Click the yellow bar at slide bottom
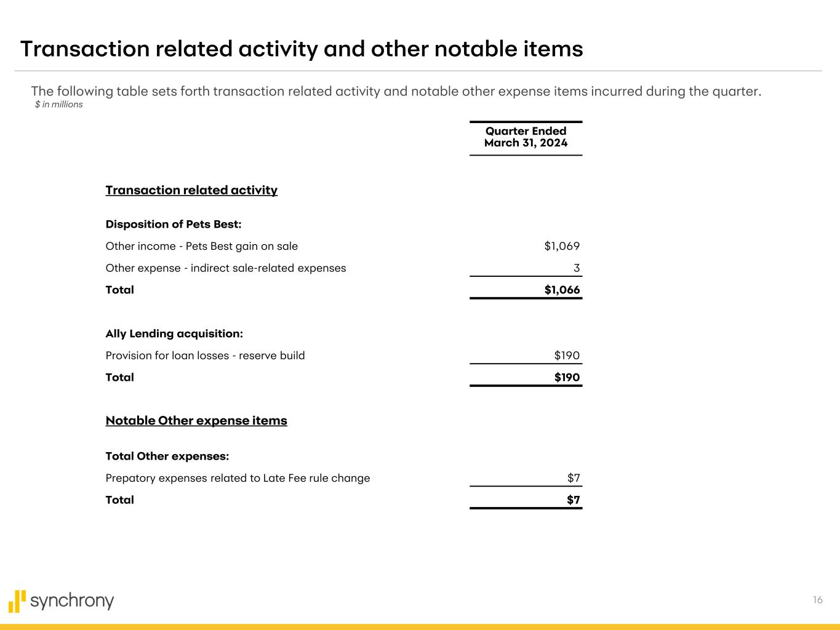This screenshot has width=840, height=630. 420,626
